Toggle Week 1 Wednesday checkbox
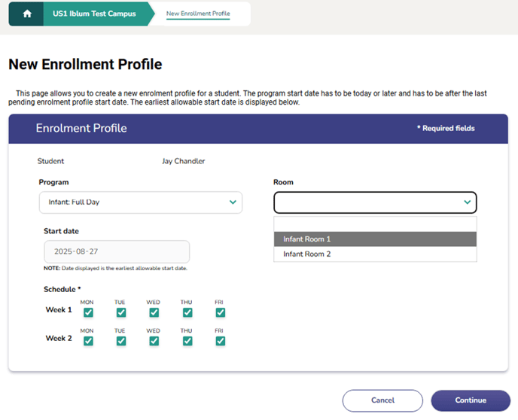Screen dimensions: 518x420 pos(154,312)
